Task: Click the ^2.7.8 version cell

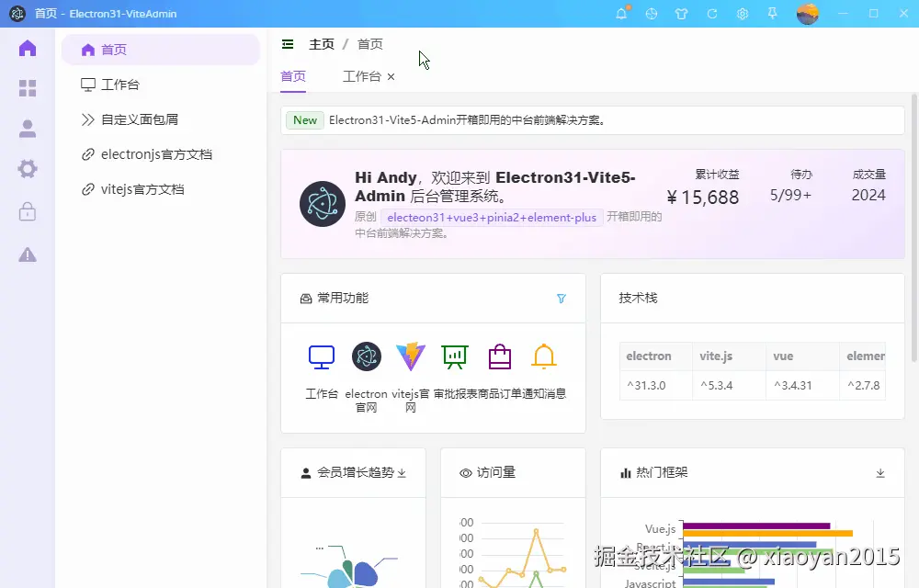Action: click(863, 385)
